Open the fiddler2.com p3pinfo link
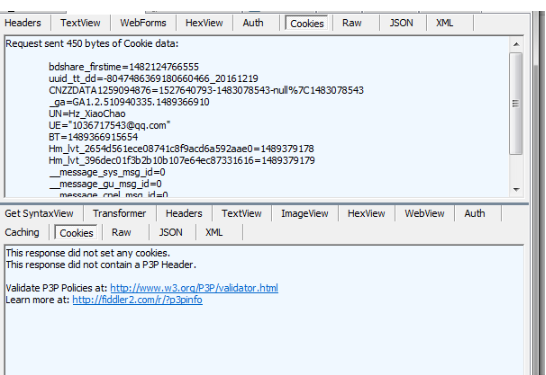The width and height of the screenshot is (546, 375). [137, 300]
